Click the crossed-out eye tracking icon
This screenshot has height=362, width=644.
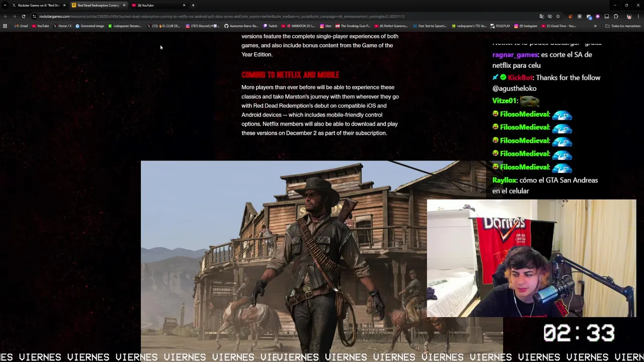pyautogui.click(x=549, y=16)
